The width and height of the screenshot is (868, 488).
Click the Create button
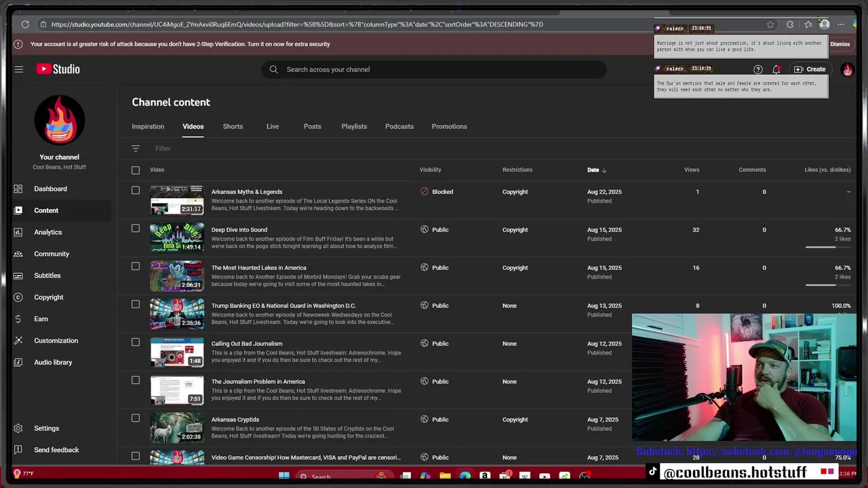810,69
